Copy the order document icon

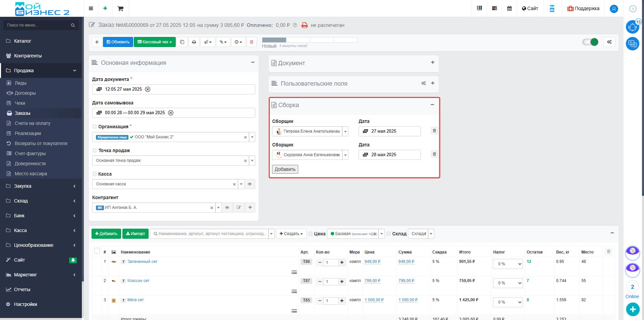click(x=182, y=42)
